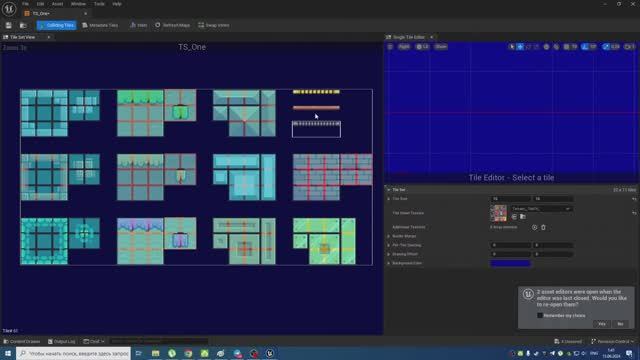Viewport: 640px width, 360px height.
Task: Open the Lit view mode dropdown
Action: pos(422,47)
